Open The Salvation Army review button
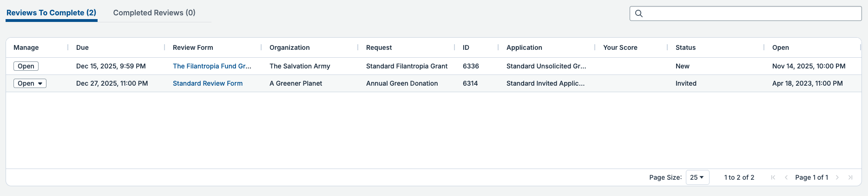This screenshot has height=196, width=868. (26, 66)
